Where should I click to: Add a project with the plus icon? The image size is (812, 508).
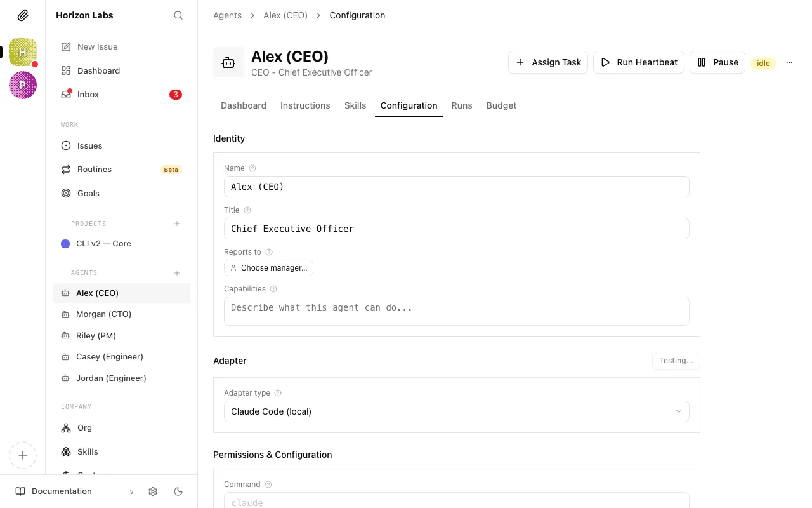click(177, 224)
